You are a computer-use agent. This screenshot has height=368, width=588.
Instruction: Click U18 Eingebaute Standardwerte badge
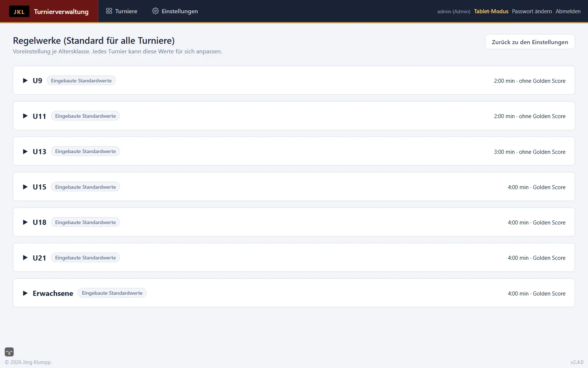85,222
